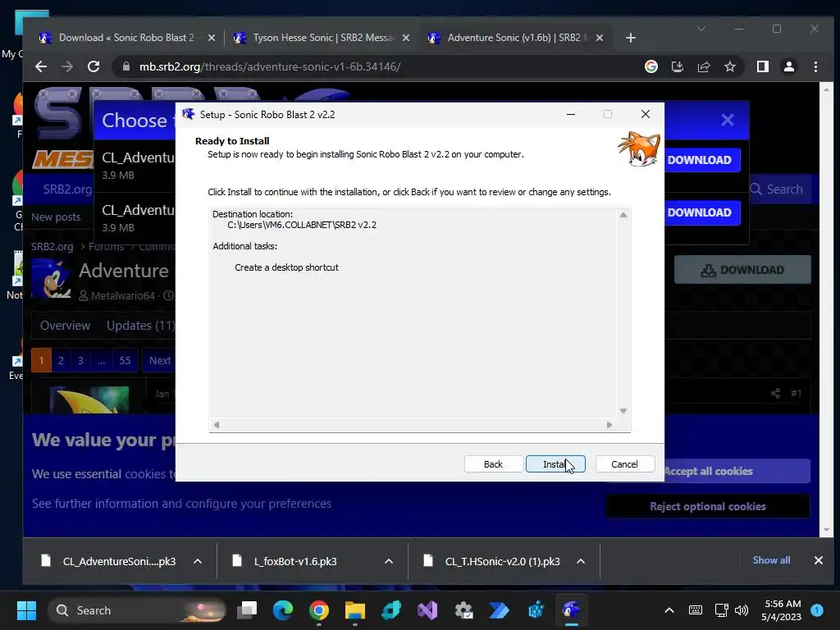Image resolution: width=840 pixels, height=630 pixels.
Task: Share this page icon in Chrome
Action: tap(703, 66)
